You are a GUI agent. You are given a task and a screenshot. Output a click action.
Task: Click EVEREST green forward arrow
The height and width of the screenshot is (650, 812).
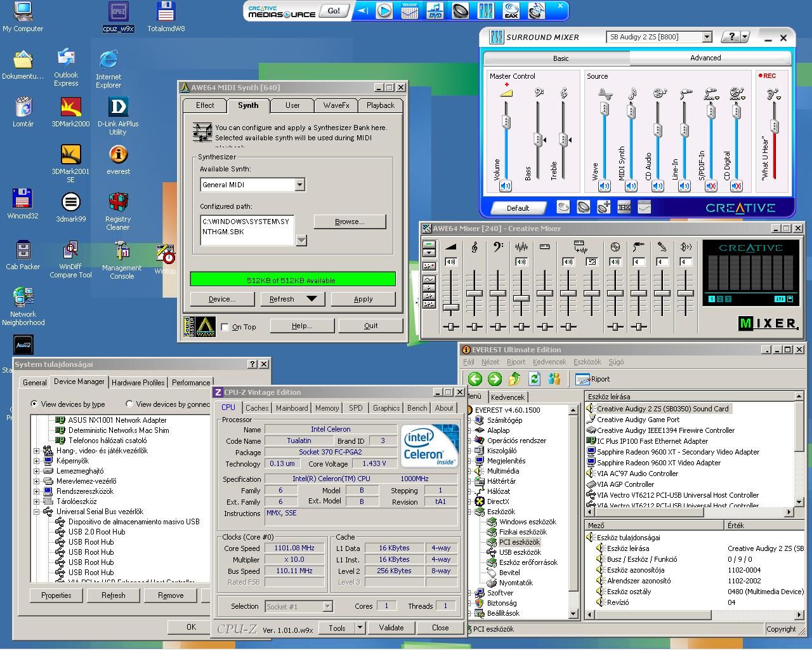[494, 379]
